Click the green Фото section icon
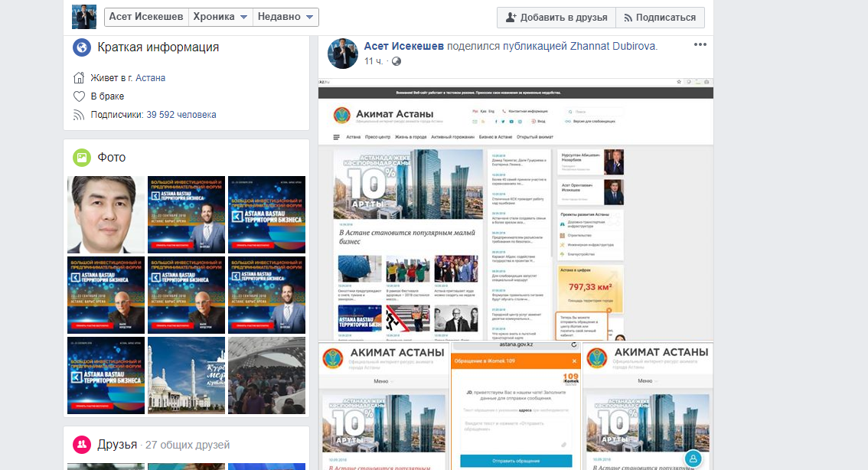868x470 pixels. pyautogui.click(x=82, y=158)
